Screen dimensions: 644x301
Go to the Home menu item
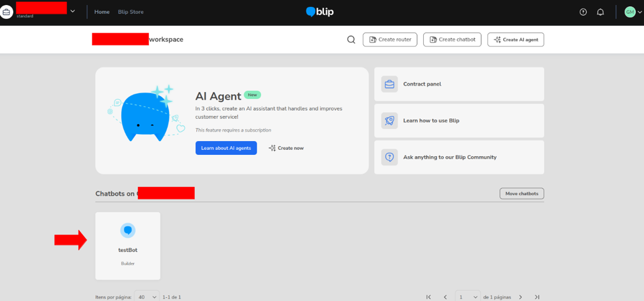(101, 12)
